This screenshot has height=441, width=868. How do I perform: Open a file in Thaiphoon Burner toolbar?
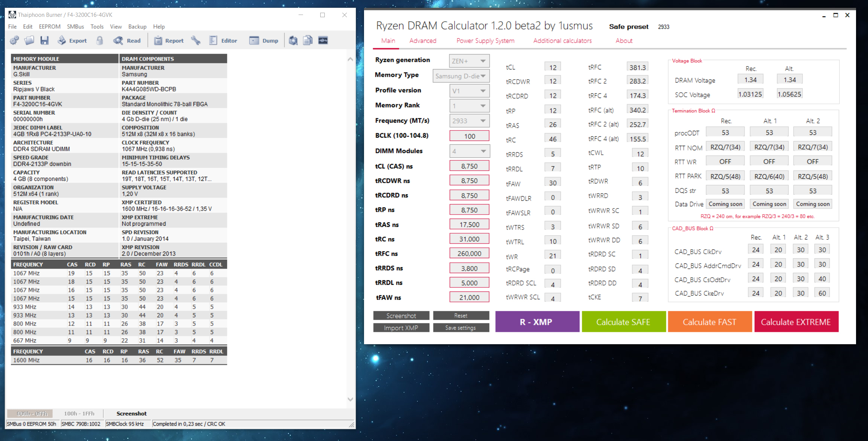click(x=29, y=40)
